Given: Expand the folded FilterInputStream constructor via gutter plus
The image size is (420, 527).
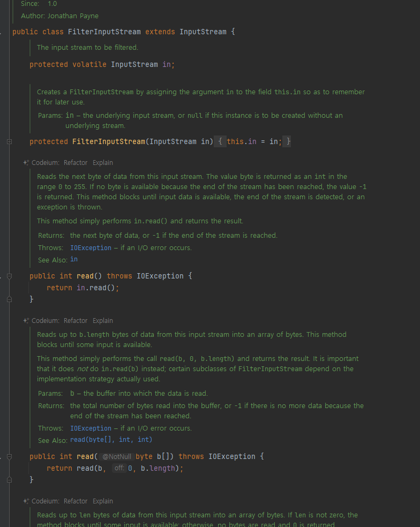Looking at the screenshot, I should pyautogui.click(x=10, y=142).
